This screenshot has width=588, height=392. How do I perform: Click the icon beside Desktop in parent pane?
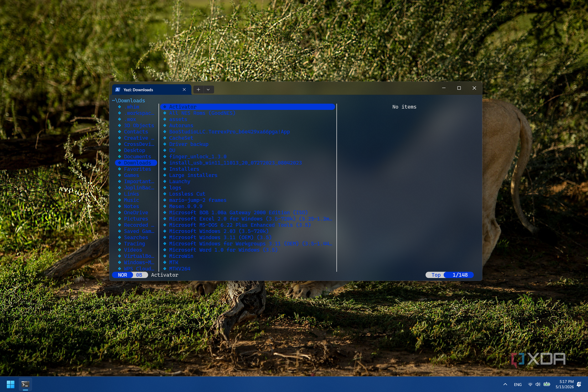(x=119, y=150)
